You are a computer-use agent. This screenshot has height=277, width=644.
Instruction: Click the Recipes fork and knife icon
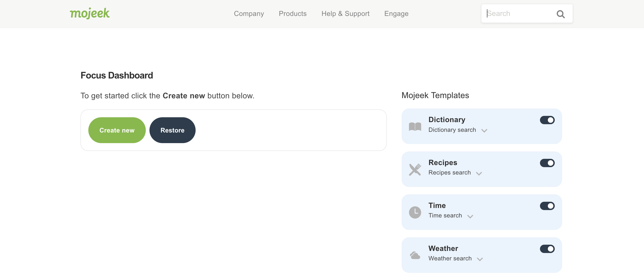pos(415,169)
